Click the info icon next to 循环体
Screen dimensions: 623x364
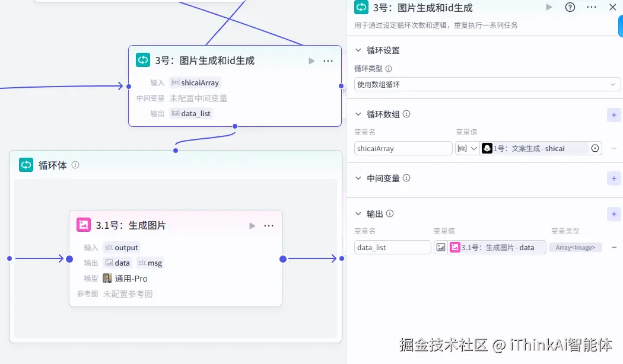[75, 165]
